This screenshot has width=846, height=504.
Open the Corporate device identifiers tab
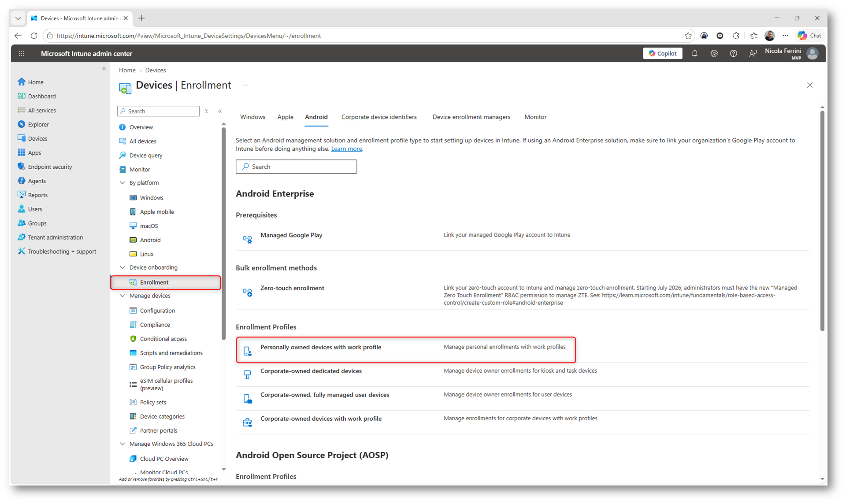click(x=379, y=117)
